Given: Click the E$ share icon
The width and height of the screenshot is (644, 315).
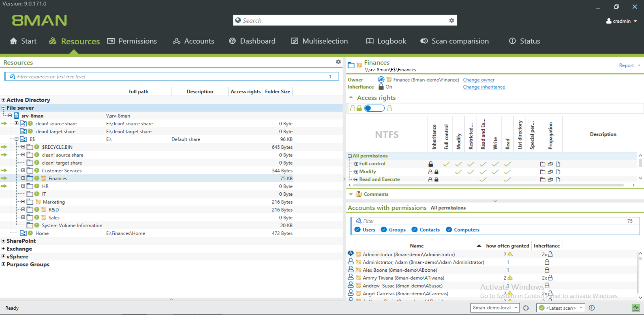Looking at the screenshot, I should [23, 139].
